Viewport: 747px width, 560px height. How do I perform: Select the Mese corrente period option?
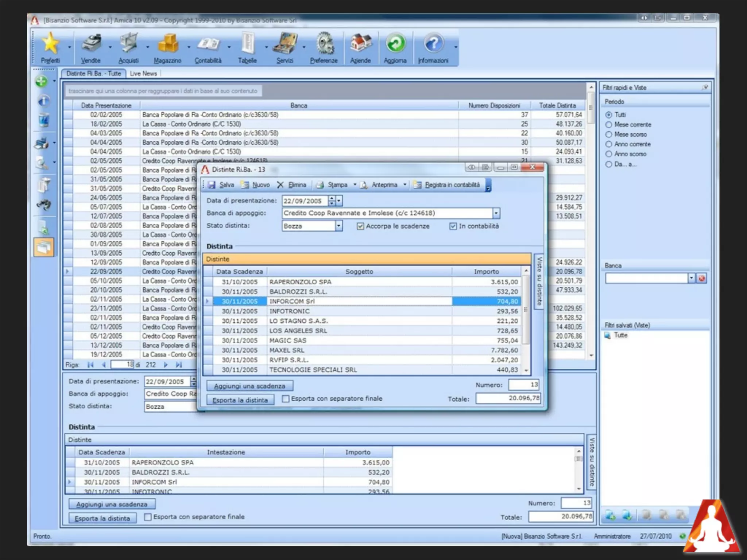(x=609, y=125)
